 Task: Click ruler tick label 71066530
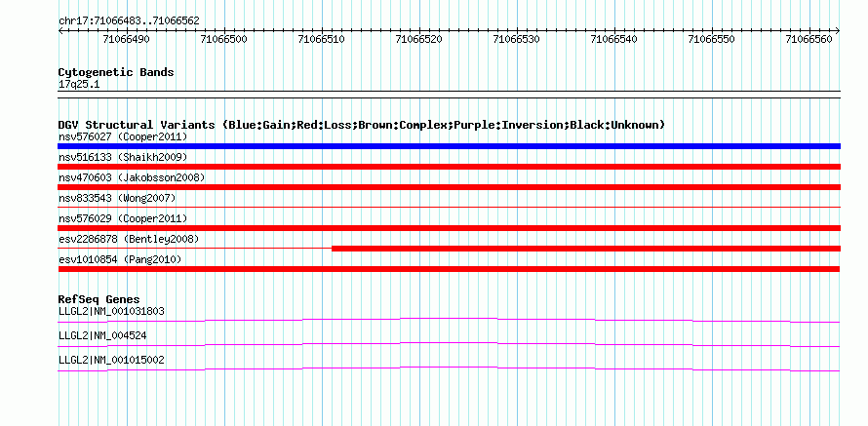pos(517,39)
